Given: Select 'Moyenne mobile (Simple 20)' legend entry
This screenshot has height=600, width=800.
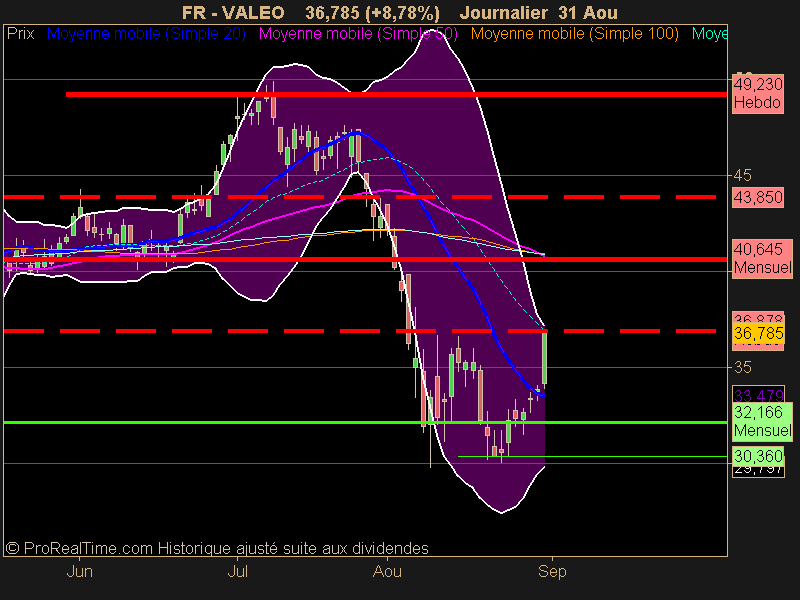Looking at the screenshot, I should click(x=146, y=34).
